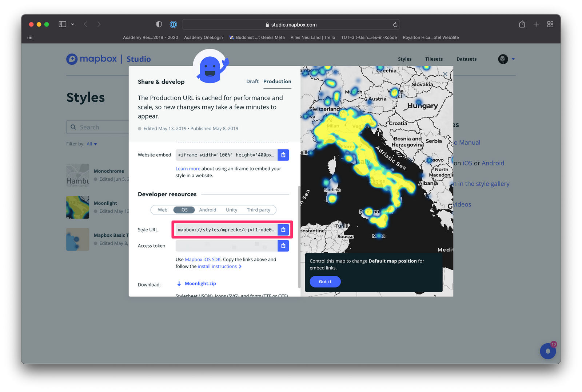This screenshot has height=392, width=582.
Task: Select the Android platform toggle
Action: (207, 210)
